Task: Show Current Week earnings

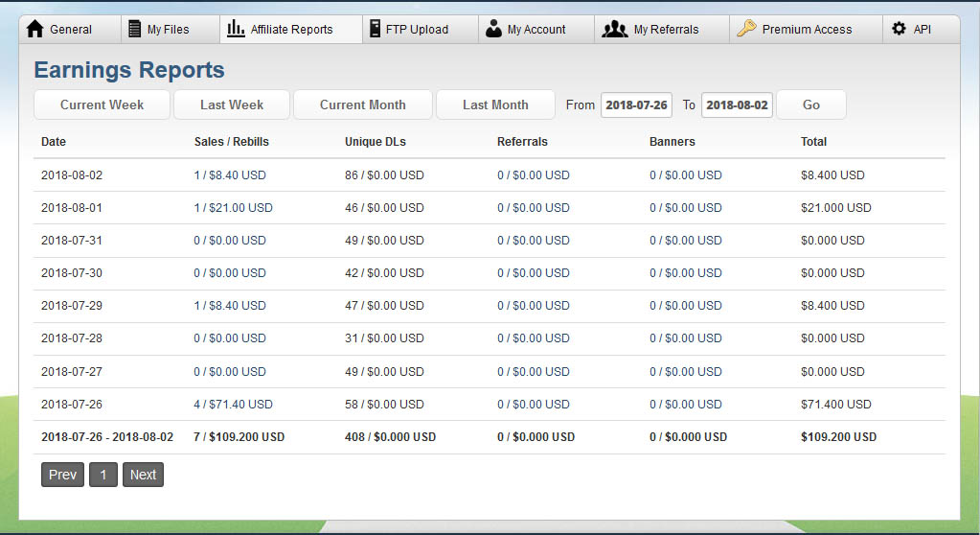Action: click(102, 105)
